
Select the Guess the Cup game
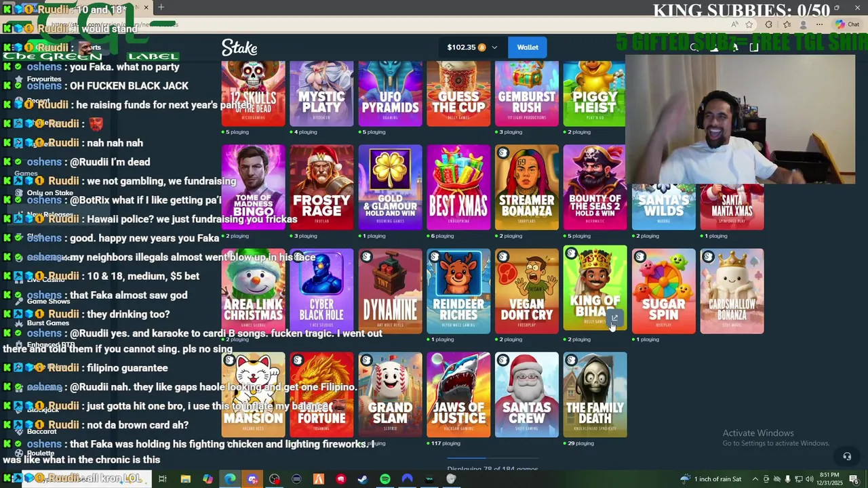tap(458, 94)
